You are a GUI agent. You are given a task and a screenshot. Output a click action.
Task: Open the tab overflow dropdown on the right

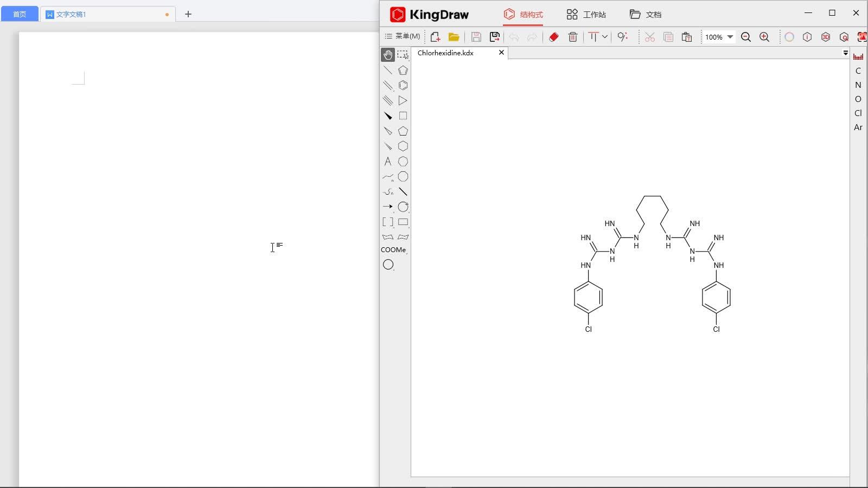[845, 53]
